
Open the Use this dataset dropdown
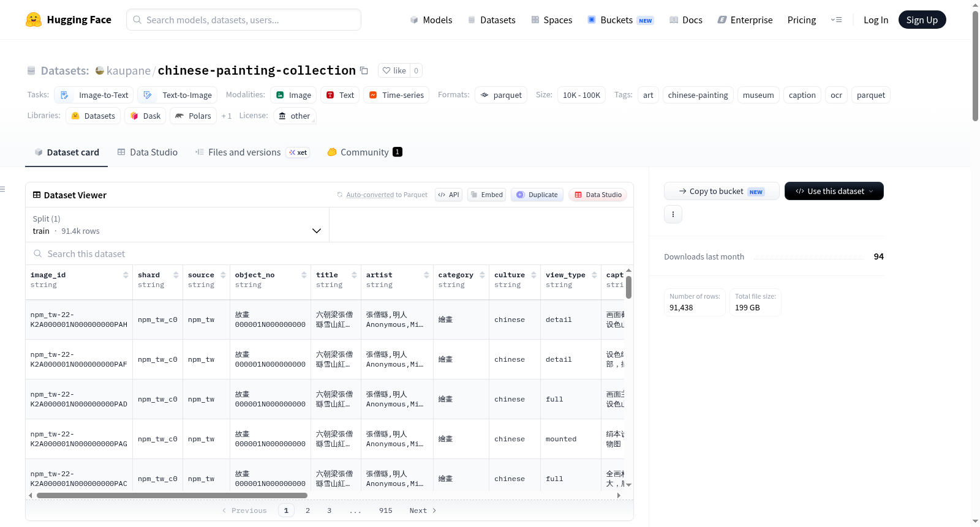(x=834, y=191)
